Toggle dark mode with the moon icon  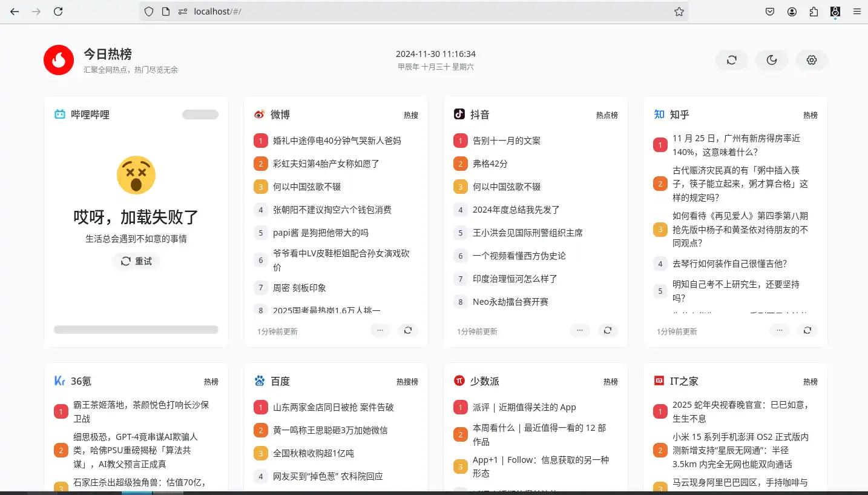pyautogui.click(x=772, y=60)
